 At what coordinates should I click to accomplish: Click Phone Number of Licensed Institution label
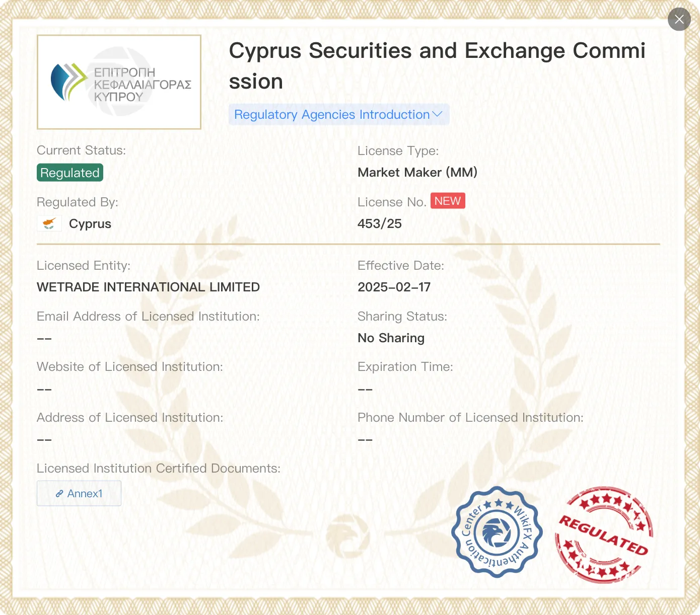(470, 417)
